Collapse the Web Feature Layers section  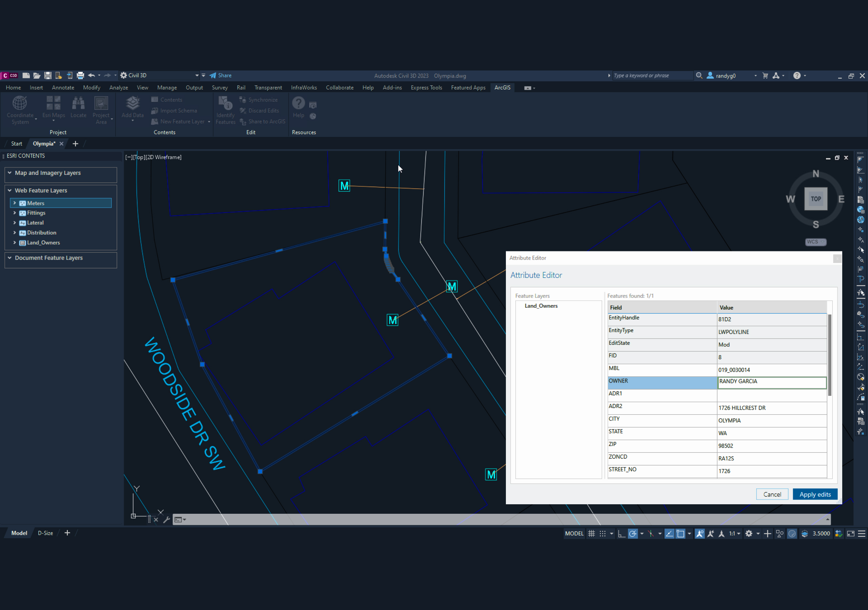pyautogui.click(x=10, y=190)
